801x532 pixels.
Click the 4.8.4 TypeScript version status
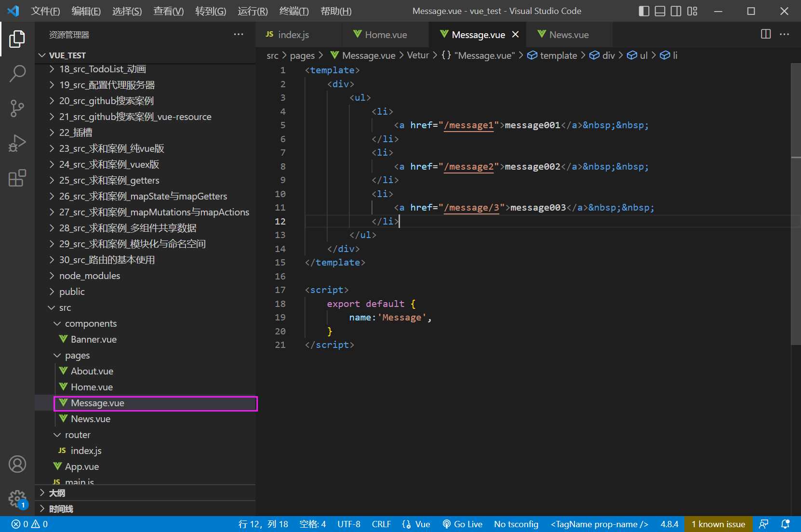669,524
